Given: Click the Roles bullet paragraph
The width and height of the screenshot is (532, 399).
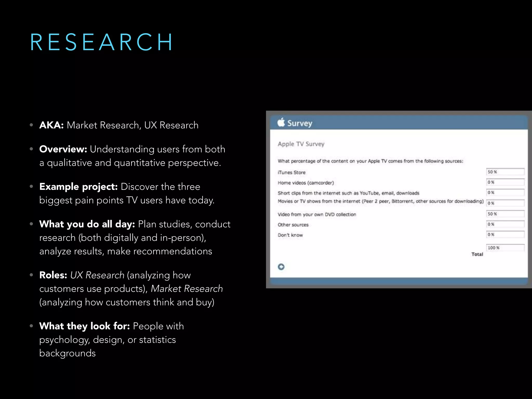Looking at the screenshot, I should (131, 289).
